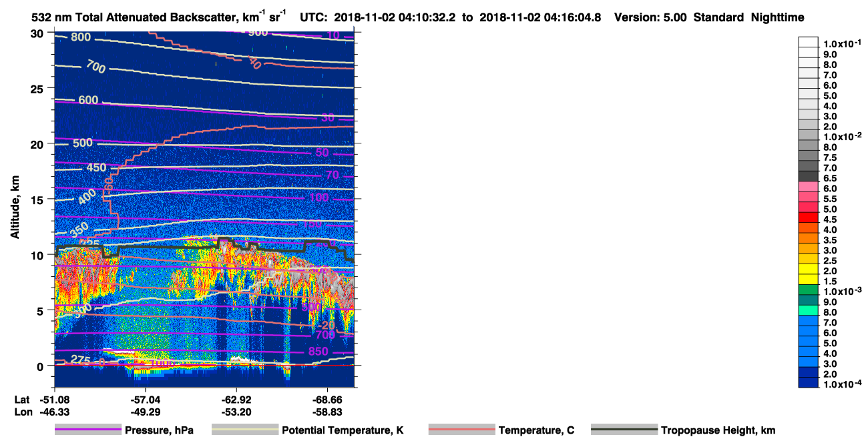Click colorbar label '4.5'
The width and height of the screenshot is (868, 445).
pyautogui.click(x=831, y=219)
